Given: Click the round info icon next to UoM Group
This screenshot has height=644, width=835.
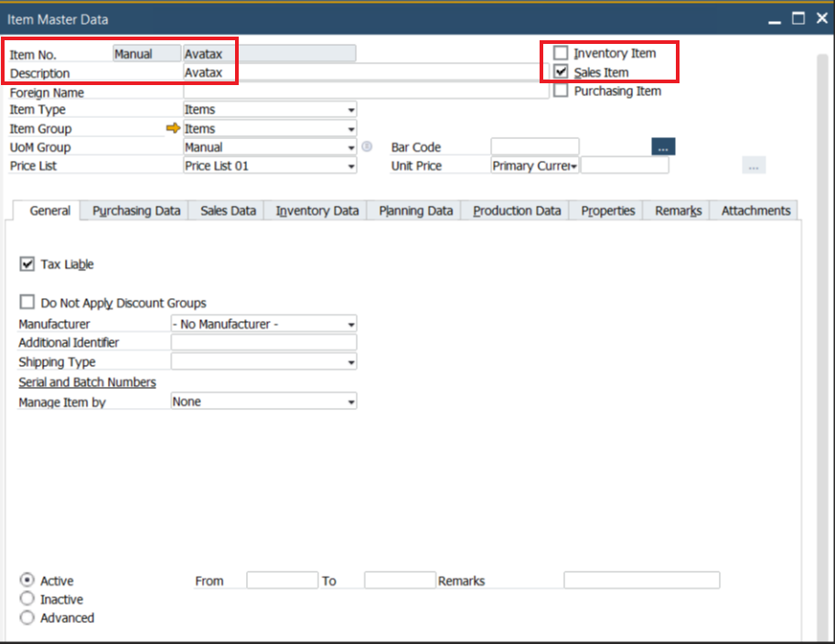Looking at the screenshot, I should [367, 146].
